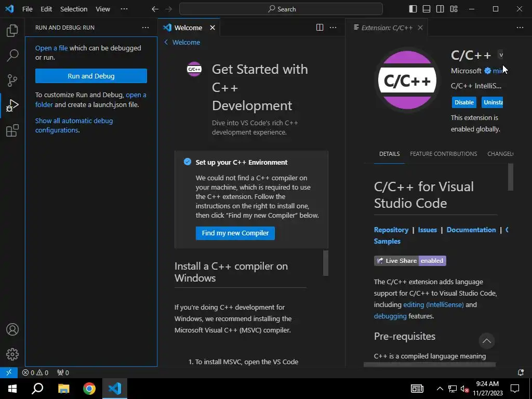Open the Explorer view in activity bar
This screenshot has width=532, height=399.
tap(12, 31)
